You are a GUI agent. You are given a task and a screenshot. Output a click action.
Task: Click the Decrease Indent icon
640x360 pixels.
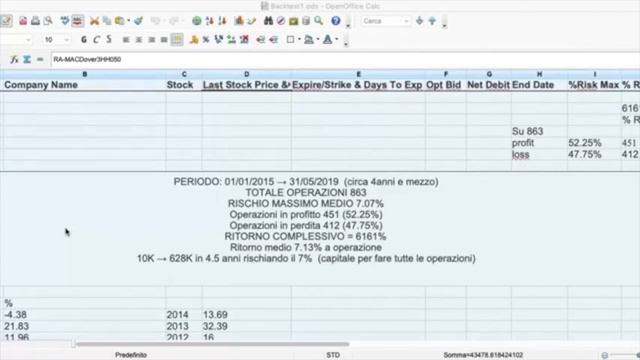pos(261,40)
